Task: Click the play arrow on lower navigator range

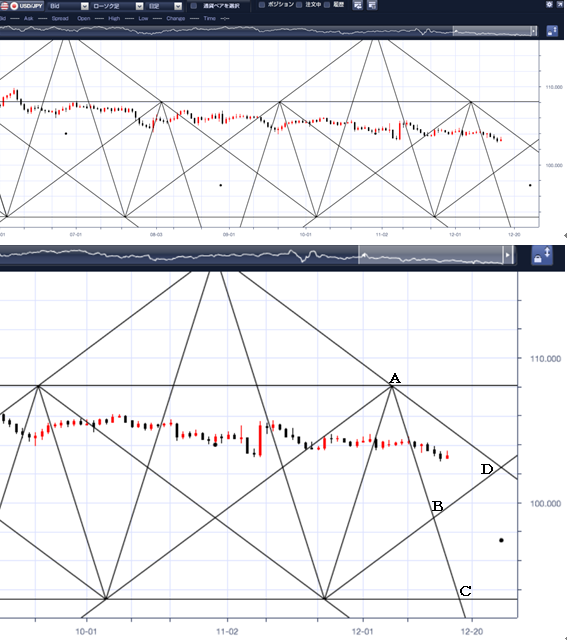Action: (x=508, y=255)
